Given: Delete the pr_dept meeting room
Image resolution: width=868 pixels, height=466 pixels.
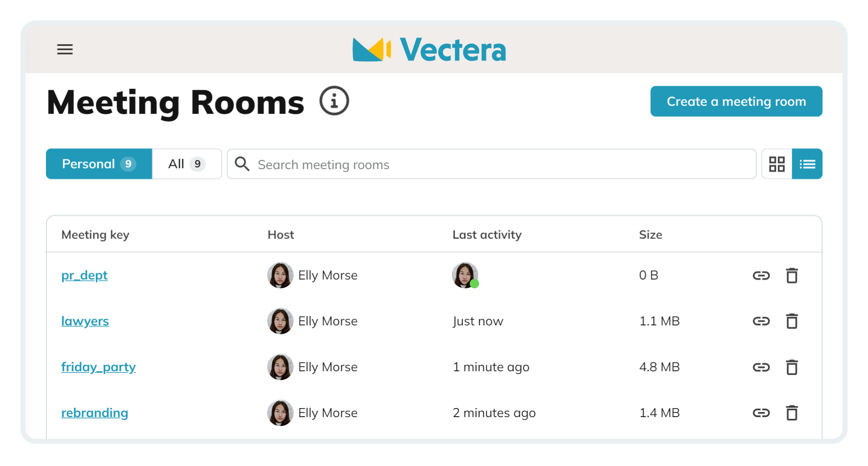Looking at the screenshot, I should 791,276.
